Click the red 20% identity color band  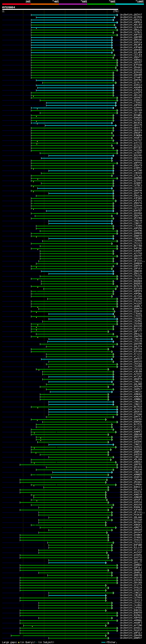click(16, 4)
